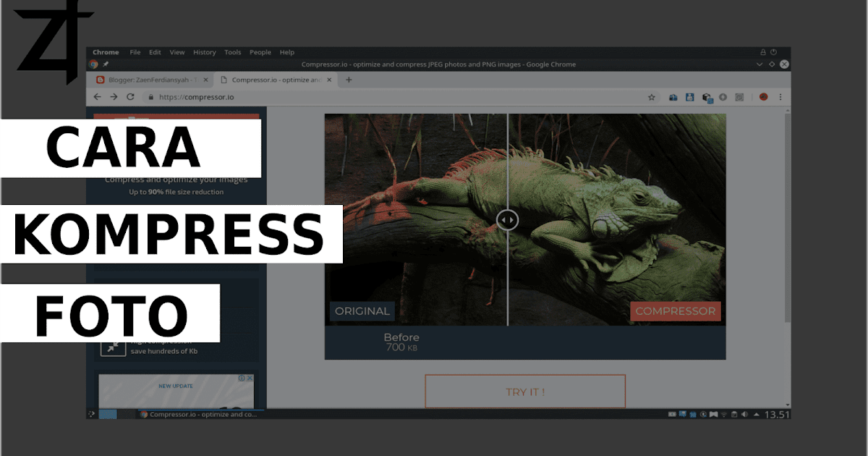Click the power icon in the top panel
Viewport: 868px width, 456px height.
pos(774,52)
